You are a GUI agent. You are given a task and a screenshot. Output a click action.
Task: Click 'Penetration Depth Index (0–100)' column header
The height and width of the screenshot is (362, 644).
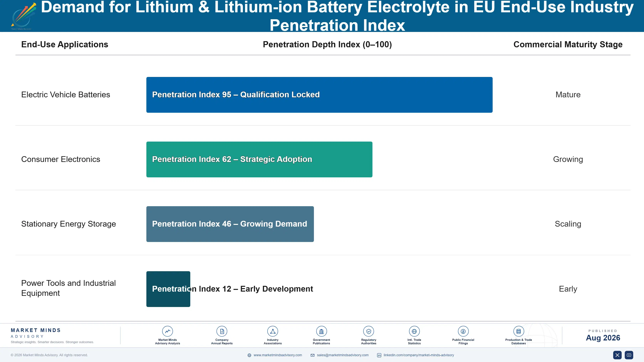coord(327,44)
